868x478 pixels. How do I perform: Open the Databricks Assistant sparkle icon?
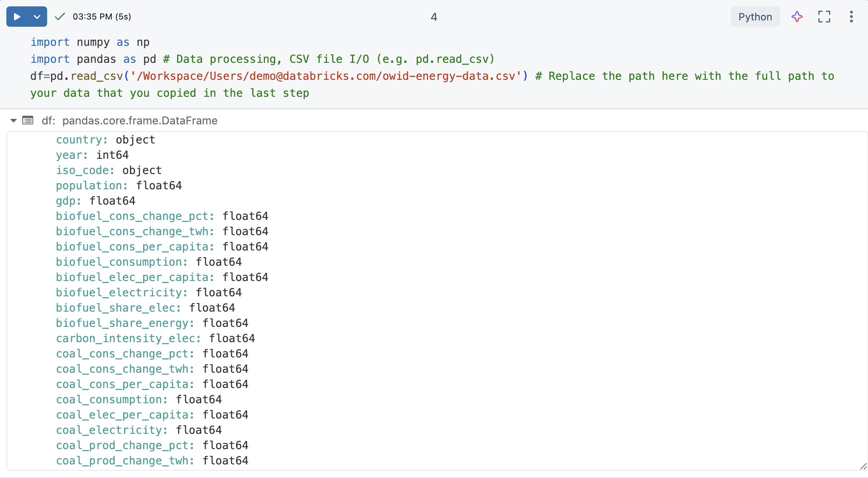pyautogui.click(x=797, y=17)
